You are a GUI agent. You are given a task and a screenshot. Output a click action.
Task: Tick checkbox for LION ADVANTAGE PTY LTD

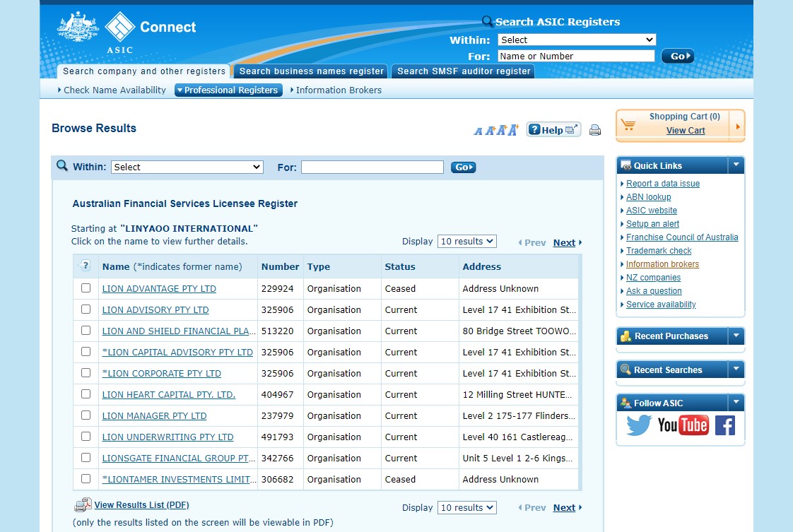(x=86, y=288)
